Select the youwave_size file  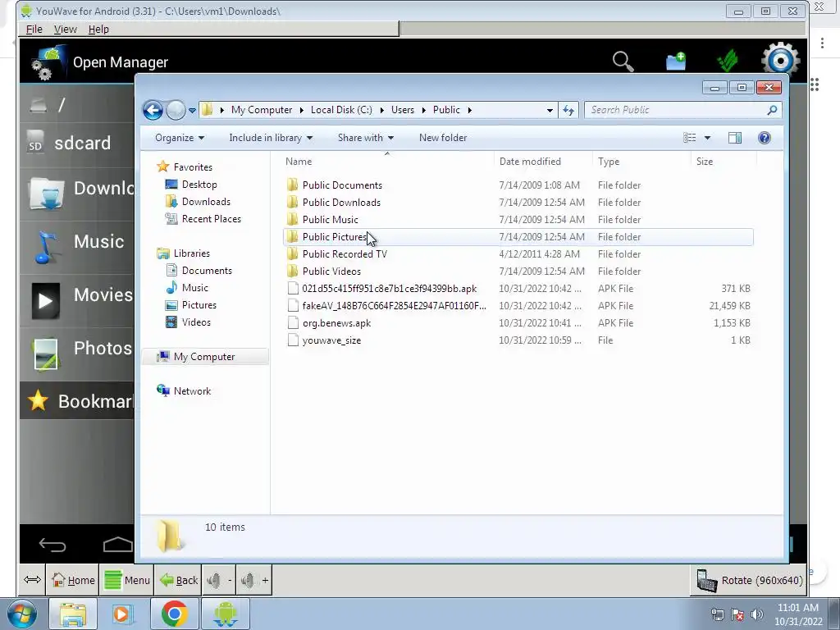pyautogui.click(x=518, y=340)
